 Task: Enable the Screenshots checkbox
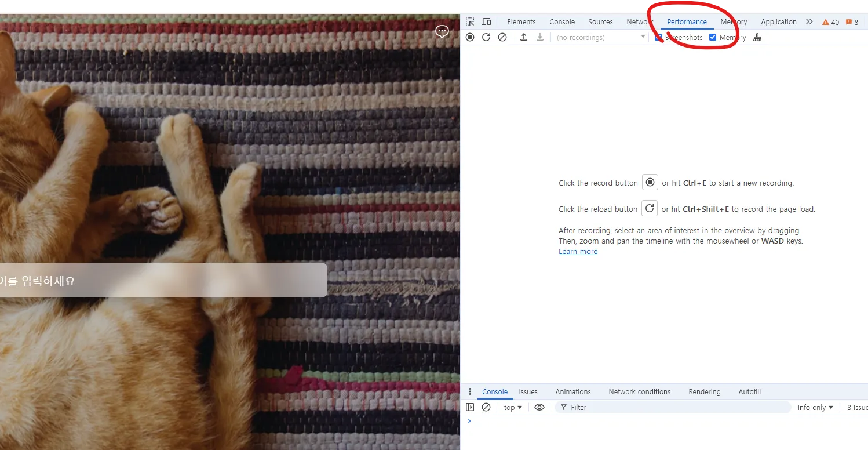tap(658, 37)
